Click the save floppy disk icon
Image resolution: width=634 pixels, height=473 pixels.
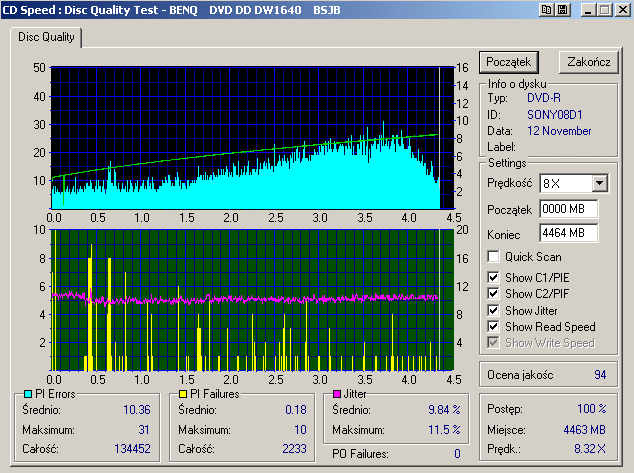tap(562, 10)
